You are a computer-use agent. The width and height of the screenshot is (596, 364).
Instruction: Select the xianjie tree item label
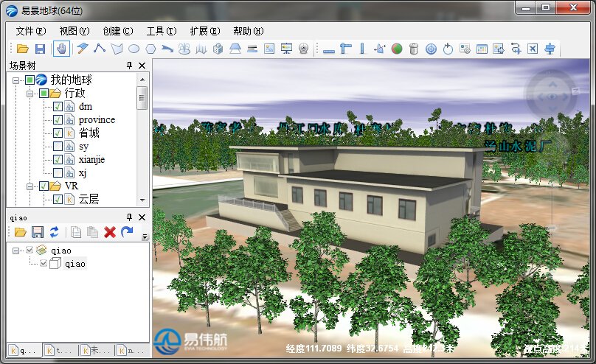tap(91, 159)
